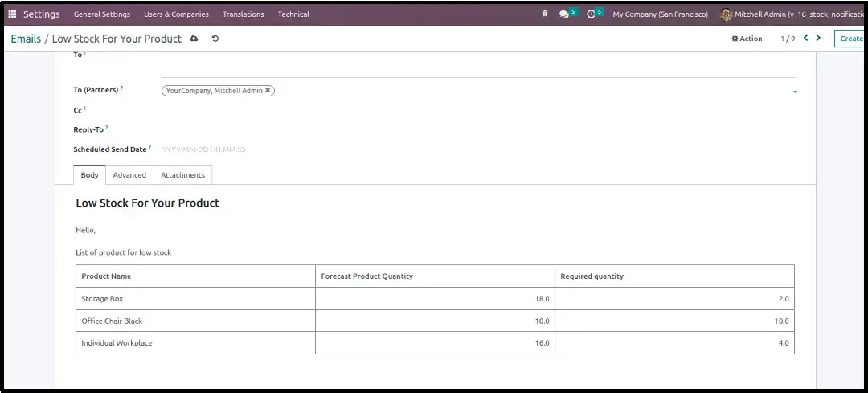Click the Required quantity column header

point(675,276)
